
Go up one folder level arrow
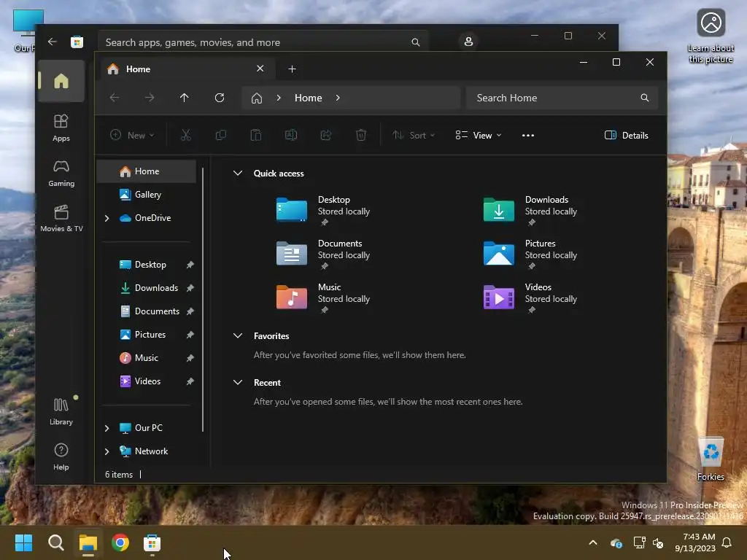tap(185, 98)
